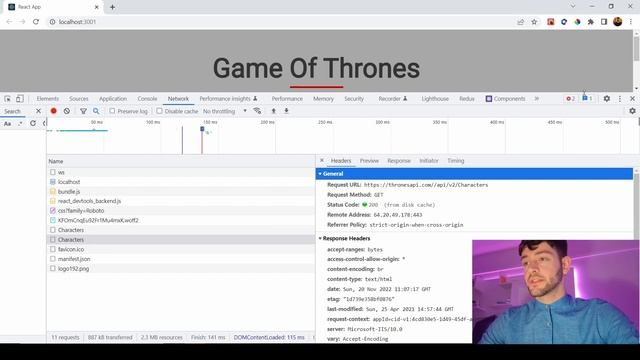Switch to the Sources tab
Screen dimensions: 640x360
[79, 99]
